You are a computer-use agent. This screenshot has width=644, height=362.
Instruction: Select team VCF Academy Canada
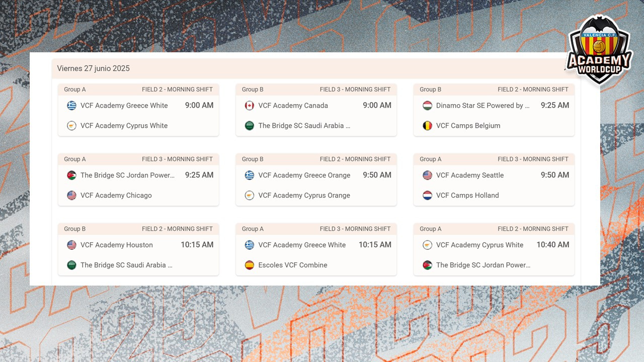point(293,106)
